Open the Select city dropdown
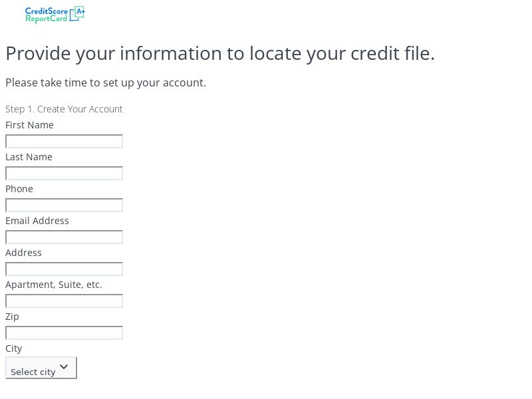The height and width of the screenshot is (399, 532). [41, 367]
